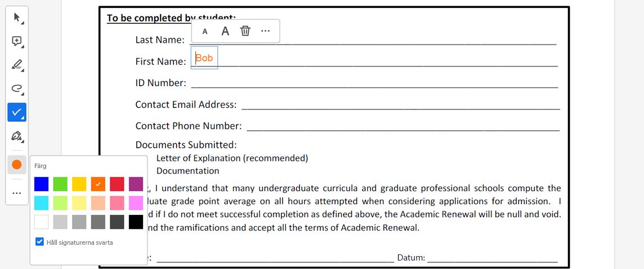The image size is (644, 269).
Task: Click the 'First Name:' label
Action: [160, 61]
